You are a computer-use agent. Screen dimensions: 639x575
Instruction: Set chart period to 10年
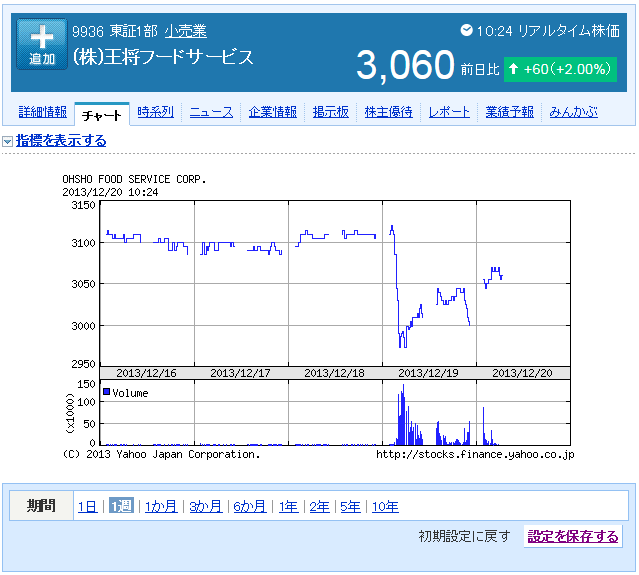coord(385,507)
